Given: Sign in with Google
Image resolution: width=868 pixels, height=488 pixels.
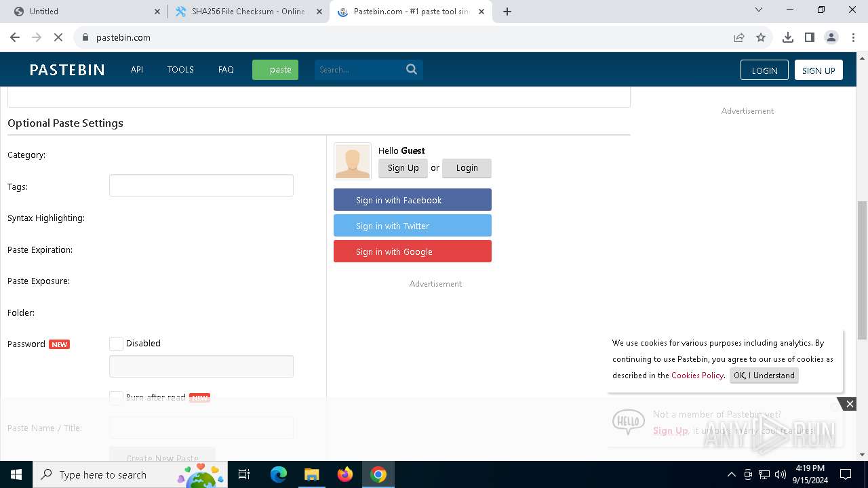Looking at the screenshot, I should tap(412, 251).
